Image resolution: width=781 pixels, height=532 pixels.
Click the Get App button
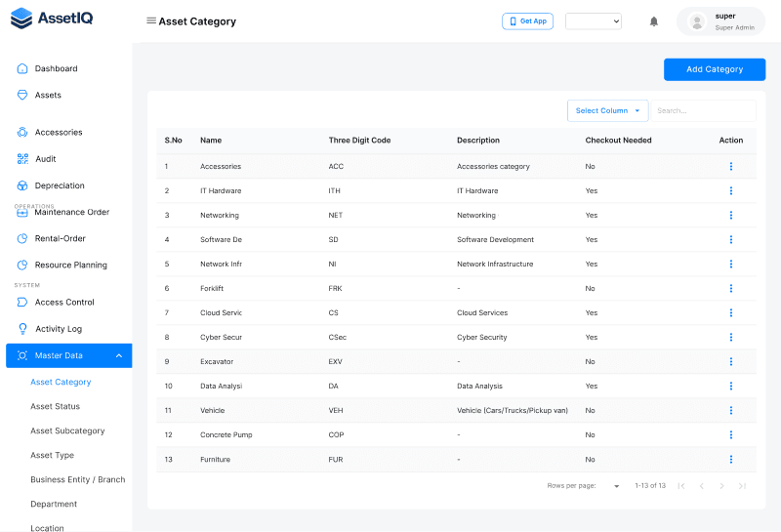pyautogui.click(x=527, y=21)
